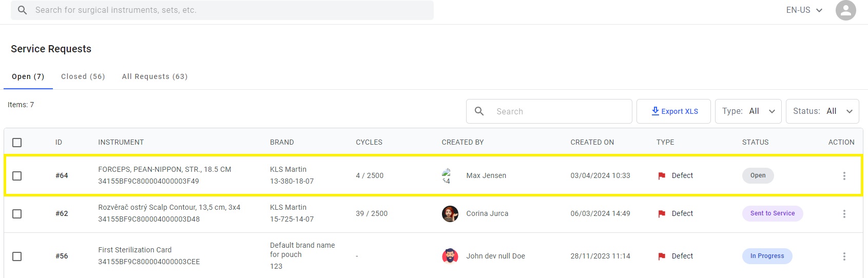Click the Corina Jurca name
The height and width of the screenshot is (278, 868).
pos(487,213)
